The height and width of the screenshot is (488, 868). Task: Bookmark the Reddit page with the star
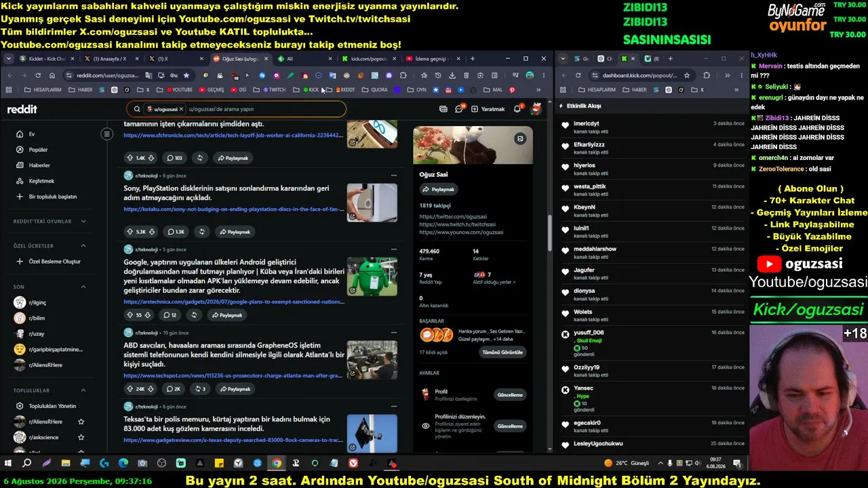186,75
